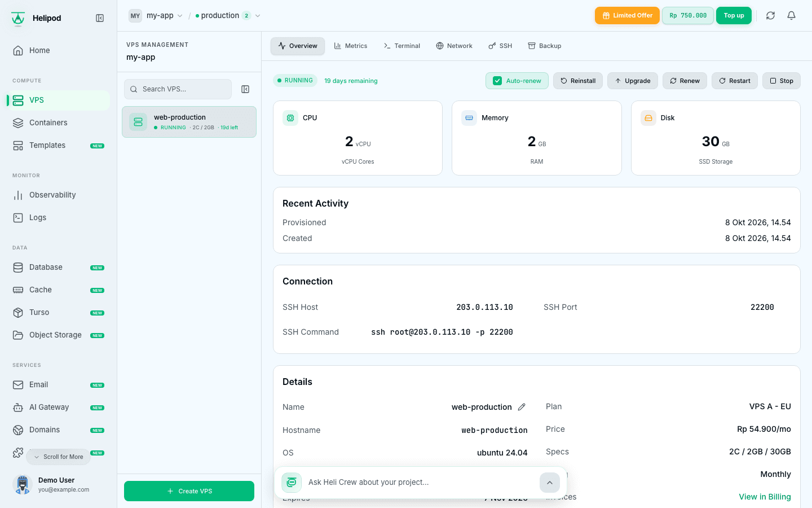Click the Limited Offer button
The image size is (812, 508).
click(x=627, y=16)
